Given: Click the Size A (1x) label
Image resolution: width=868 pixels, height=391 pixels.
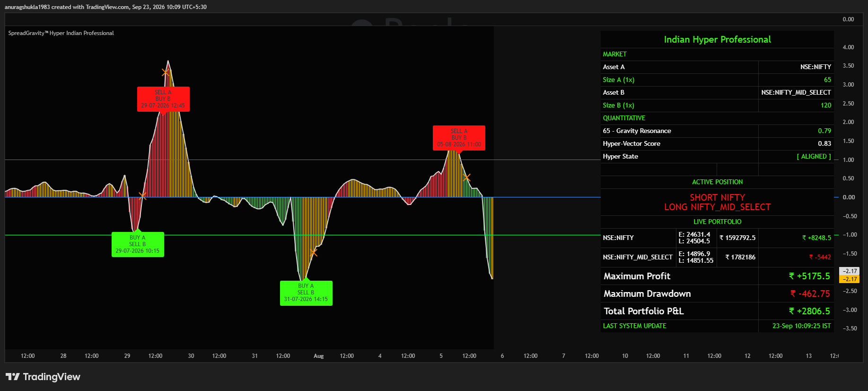Looking at the screenshot, I should (619, 80).
